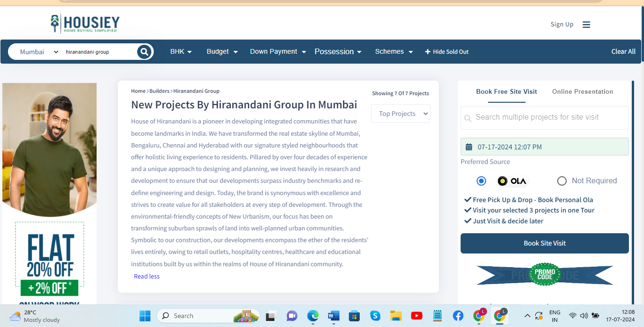Click the Windows taskbar Search box
644x327 pixels.
point(208,316)
